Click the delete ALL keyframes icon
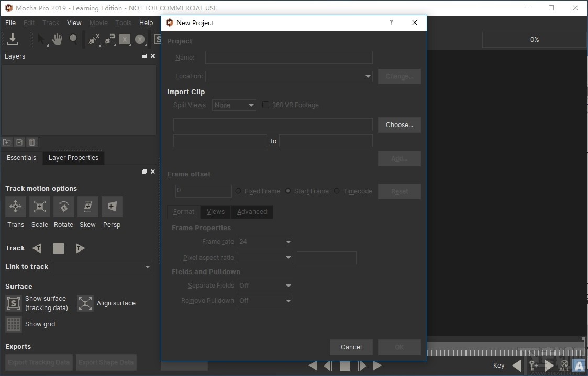The width and height of the screenshot is (588, 376). click(564, 366)
